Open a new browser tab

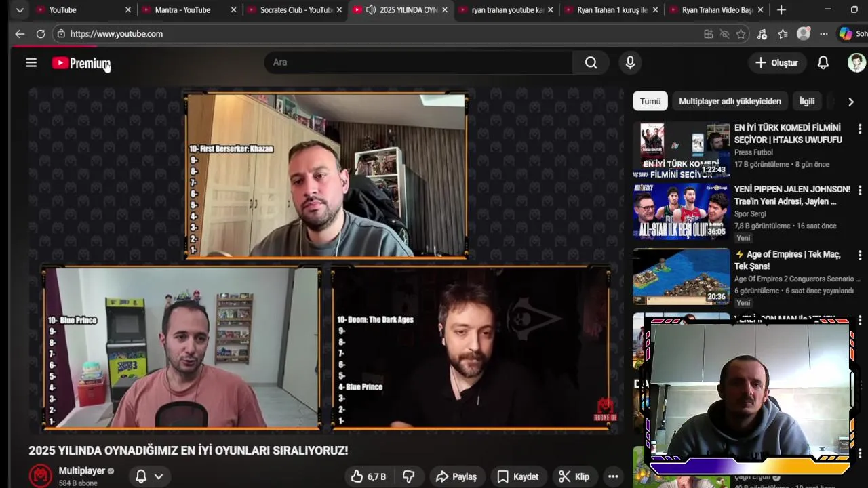point(781,10)
